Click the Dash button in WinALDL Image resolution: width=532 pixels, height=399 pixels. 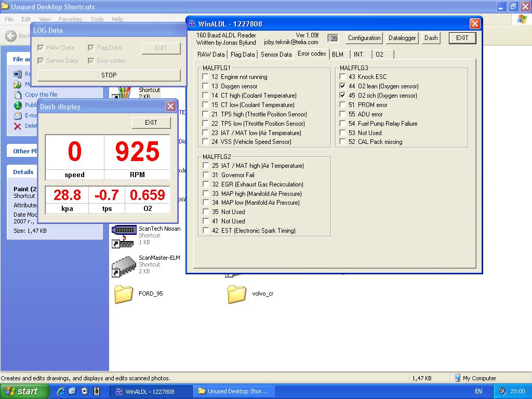[431, 38]
